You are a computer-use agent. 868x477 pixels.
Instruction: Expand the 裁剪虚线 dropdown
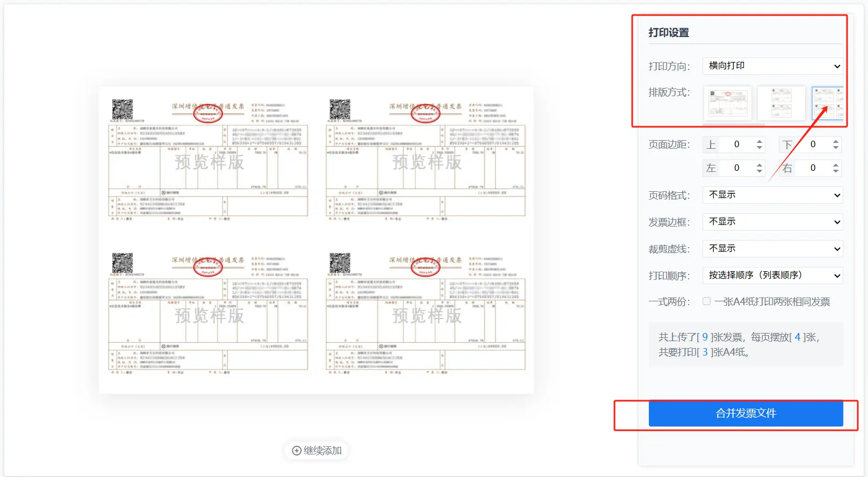tap(772, 249)
